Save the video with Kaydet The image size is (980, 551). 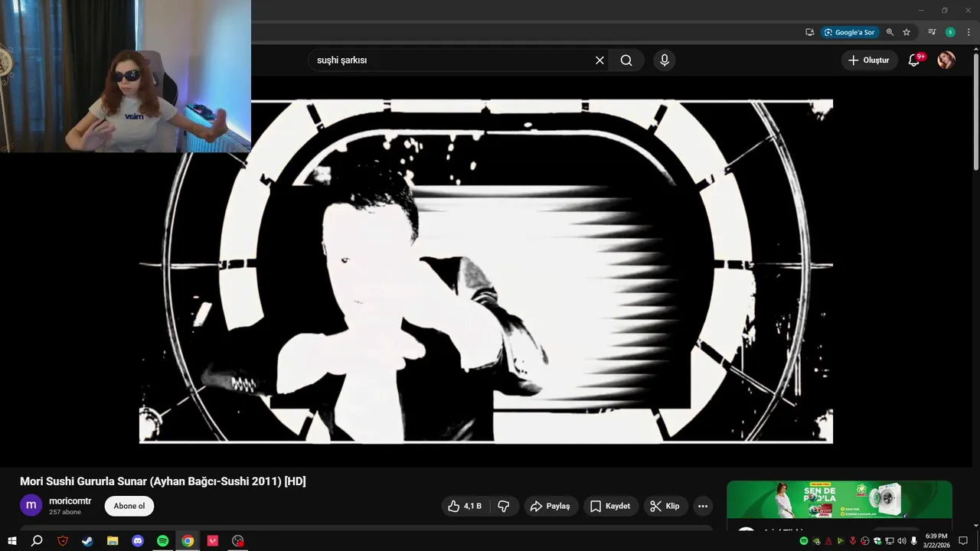(x=610, y=506)
